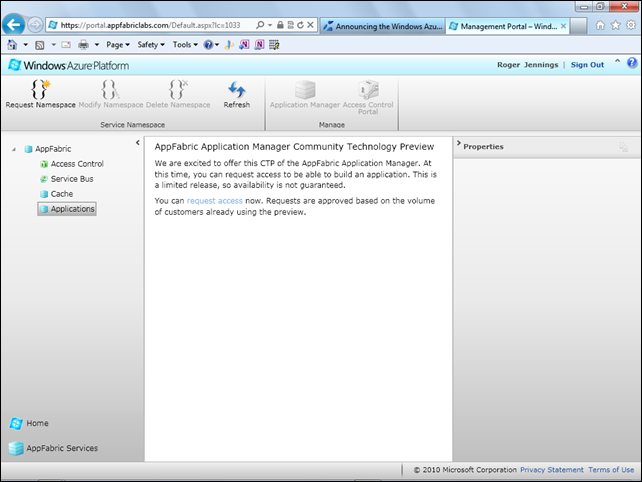This screenshot has height=482, width=642.
Task: Switch to Announcing the Windows Azure tab
Action: pyautogui.click(x=382, y=26)
